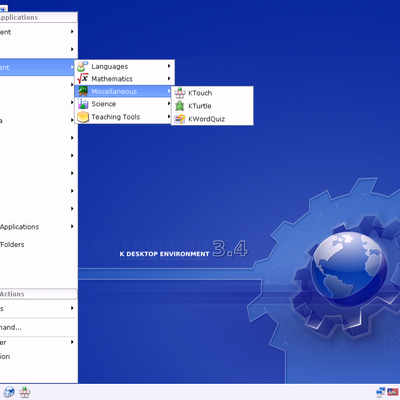Launch KTouch from the Miscellaneous submenu
This screenshot has width=400, height=400.
coord(212,93)
